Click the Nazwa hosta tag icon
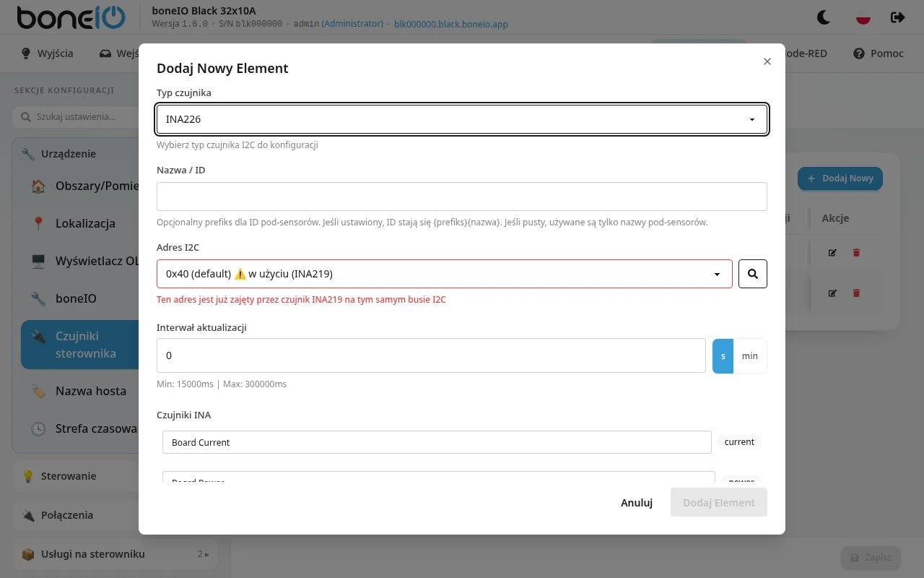Image resolution: width=924 pixels, height=578 pixels. 38,391
